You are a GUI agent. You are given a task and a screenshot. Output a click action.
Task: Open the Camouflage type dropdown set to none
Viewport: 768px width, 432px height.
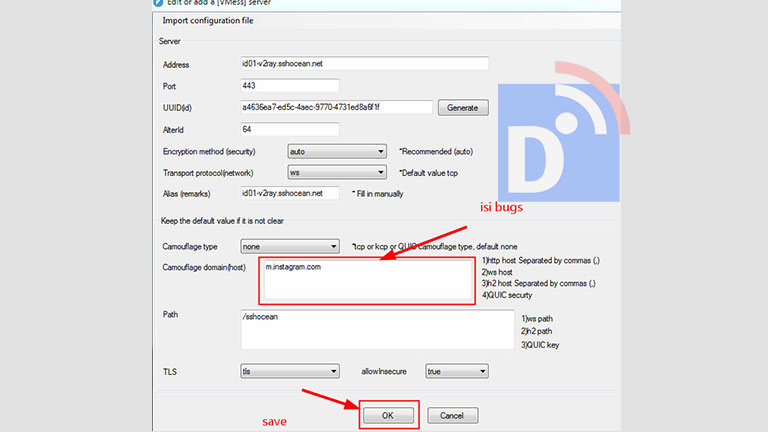[x=290, y=246]
